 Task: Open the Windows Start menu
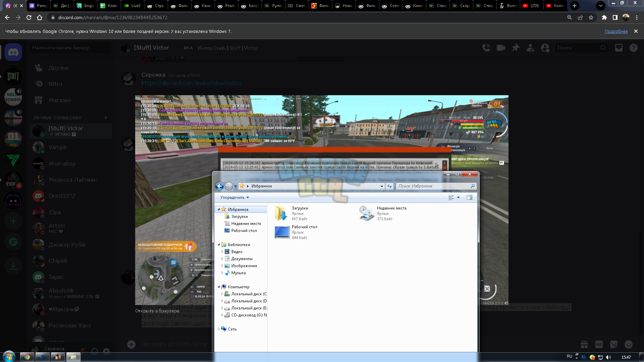[x=9, y=357]
